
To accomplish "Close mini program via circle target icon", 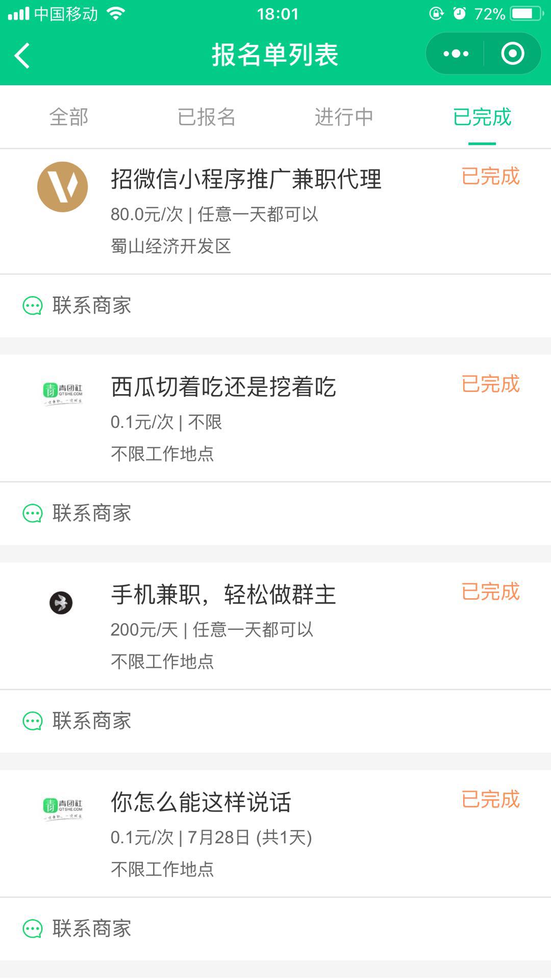I will tap(512, 54).
